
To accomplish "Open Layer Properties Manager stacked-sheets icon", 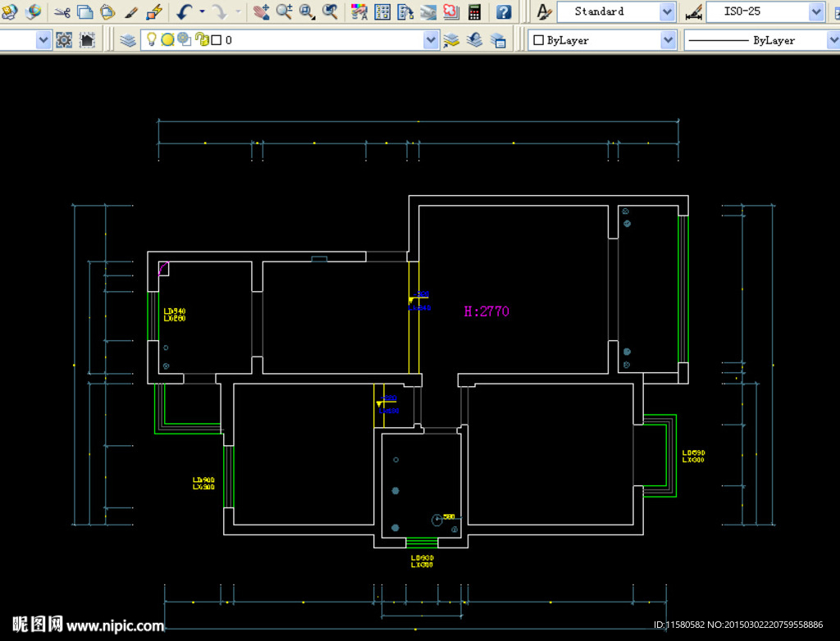I will point(128,40).
